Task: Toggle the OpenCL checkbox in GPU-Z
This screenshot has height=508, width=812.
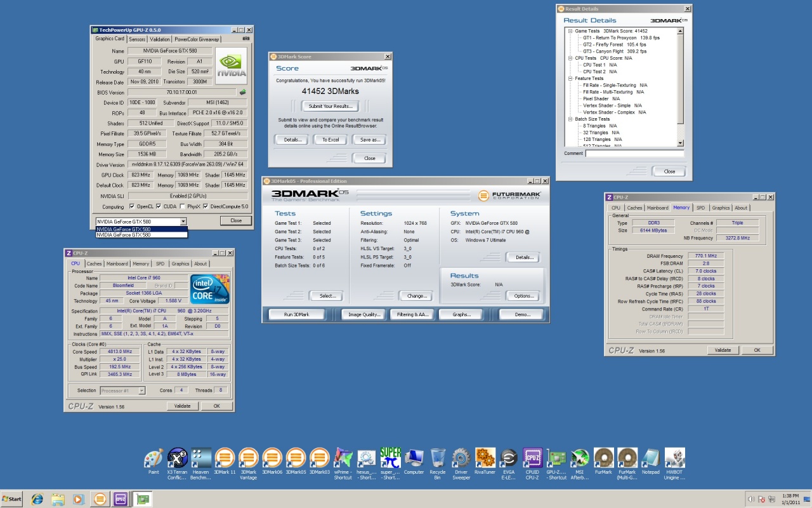Action: point(132,206)
